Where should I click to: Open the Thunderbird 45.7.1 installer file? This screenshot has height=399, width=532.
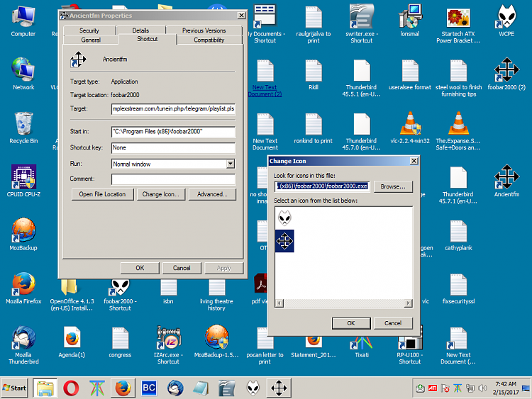click(458, 184)
